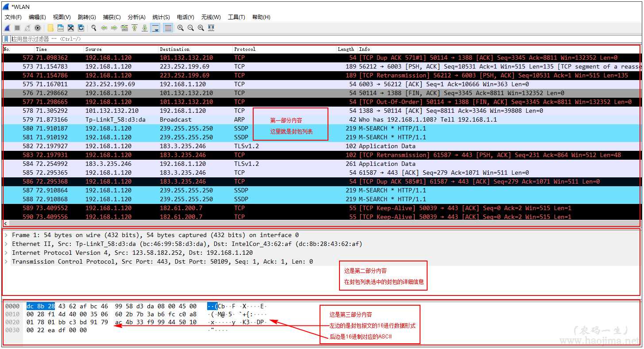The height and width of the screenshot is (349, 644).
Task: Select packet 572 TCP Dup ACK row
Action: click(x=321, y=58)
